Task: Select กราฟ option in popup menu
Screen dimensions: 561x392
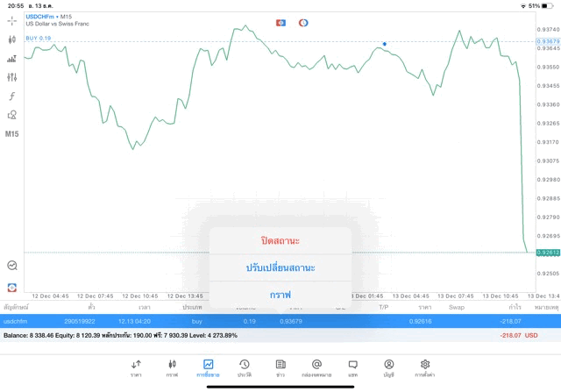Action: [280, 295]
